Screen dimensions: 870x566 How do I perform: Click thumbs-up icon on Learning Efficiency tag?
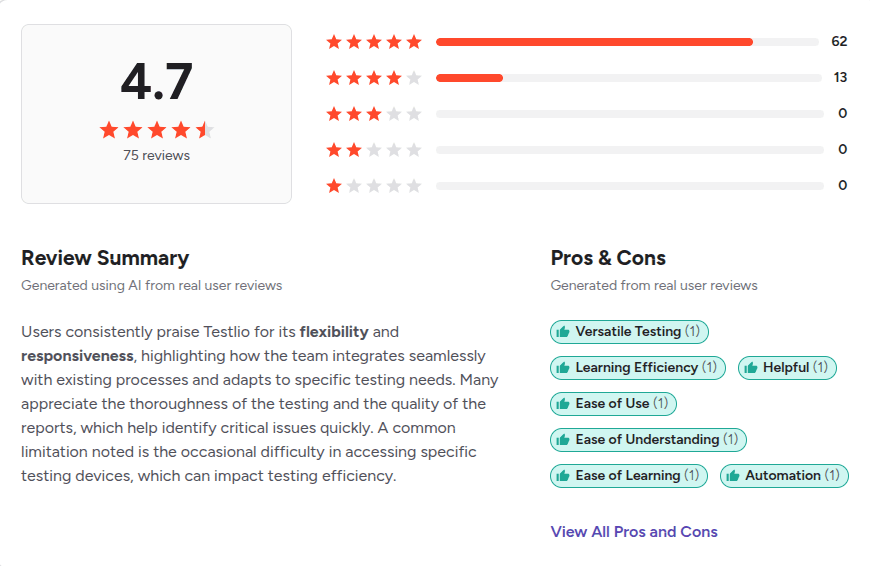click(x=563, y=368)
